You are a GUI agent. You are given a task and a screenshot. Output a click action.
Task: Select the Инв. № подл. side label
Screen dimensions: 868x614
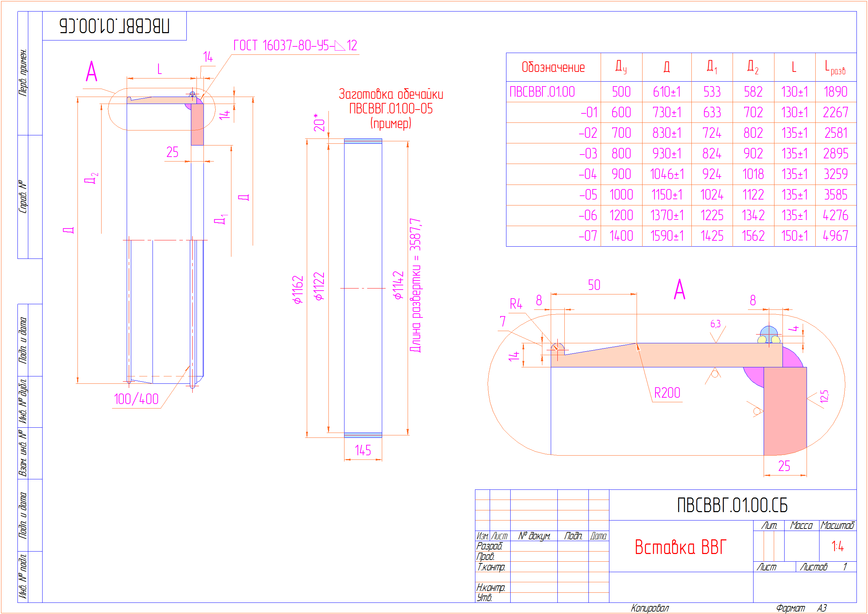(23, 577)
